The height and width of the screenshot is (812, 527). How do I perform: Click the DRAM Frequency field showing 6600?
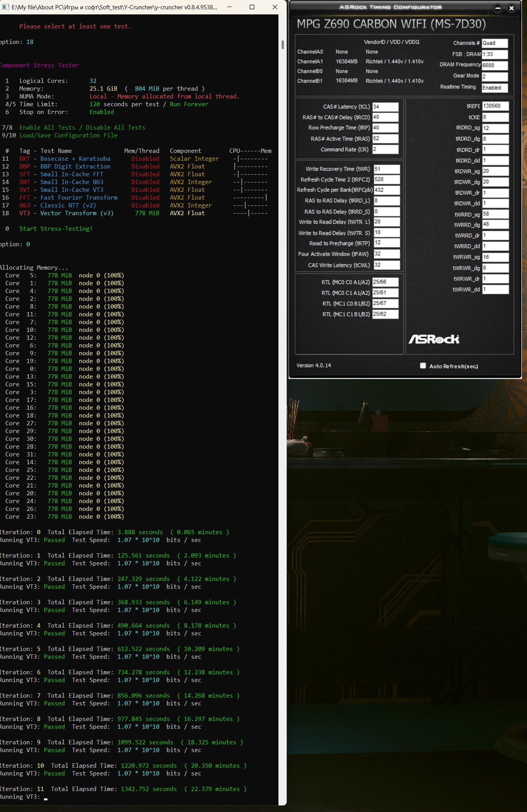[495, 65]
